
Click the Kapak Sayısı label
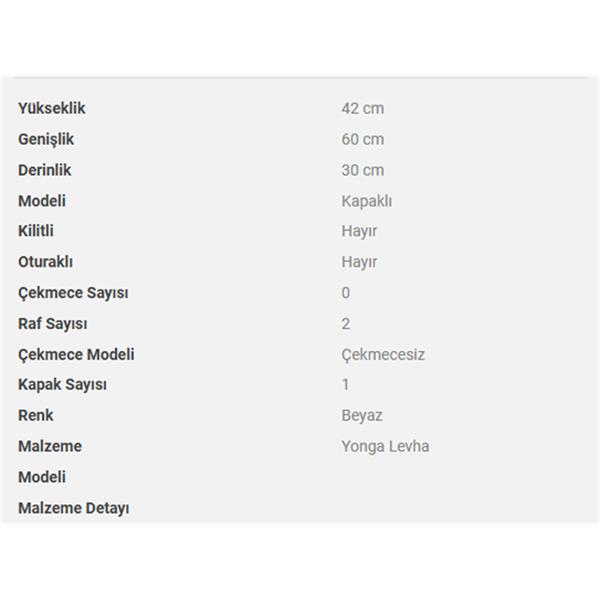pos(62,385)
